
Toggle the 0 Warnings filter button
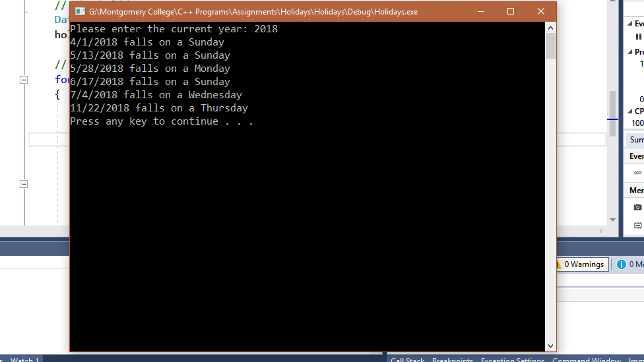(581, 264)
